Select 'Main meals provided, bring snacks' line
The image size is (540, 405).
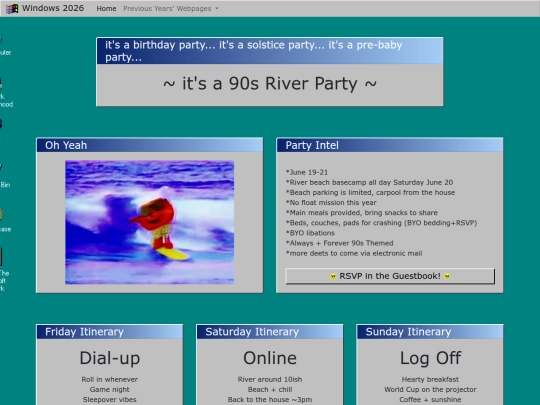pos(362,212)
